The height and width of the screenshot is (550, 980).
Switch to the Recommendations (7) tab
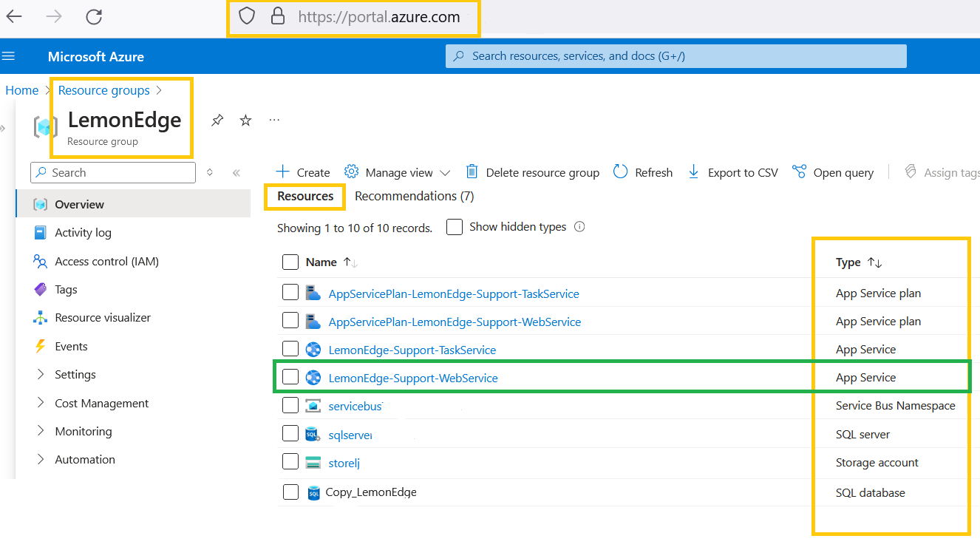pos(415,196)
